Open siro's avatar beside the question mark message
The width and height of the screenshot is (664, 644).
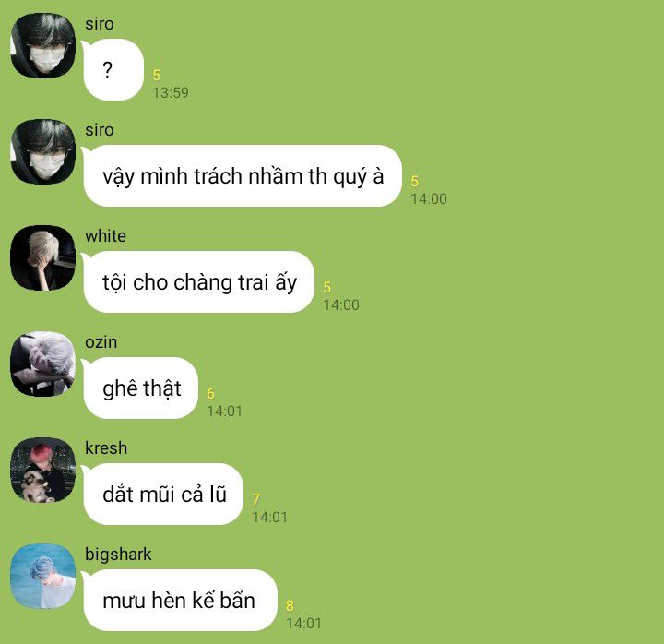[42, 46]
